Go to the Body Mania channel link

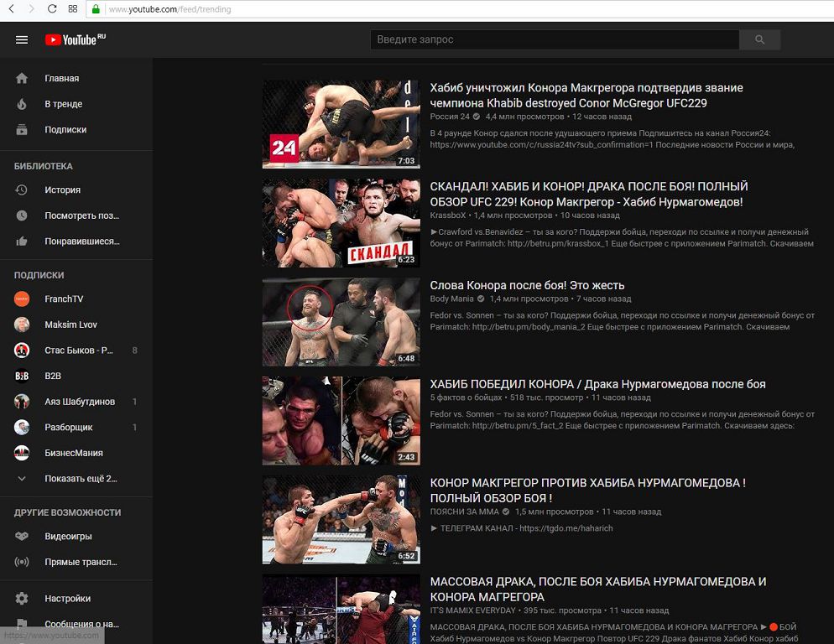451,299
